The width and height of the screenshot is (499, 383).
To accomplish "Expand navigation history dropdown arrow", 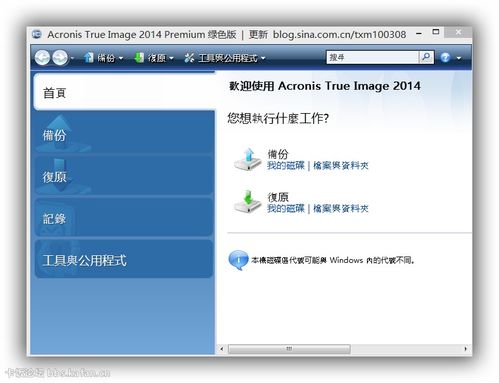I will click(x=72, y=58).
